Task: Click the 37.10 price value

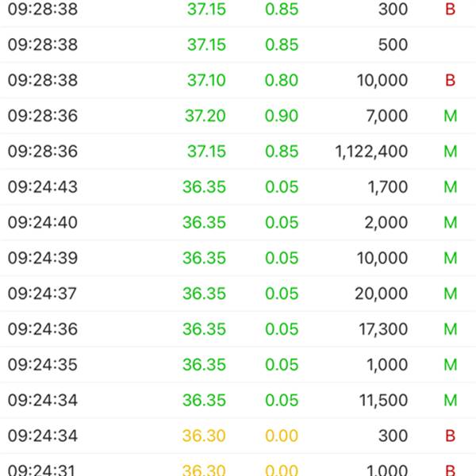Action: tap(205, 80)
